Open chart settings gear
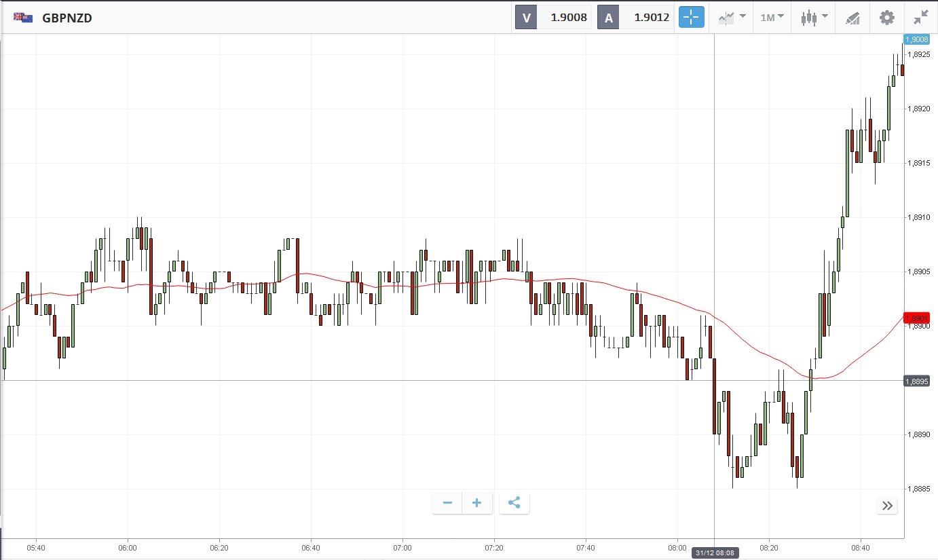The width and height of the screenshot is (938, 560). pos(887,18)
